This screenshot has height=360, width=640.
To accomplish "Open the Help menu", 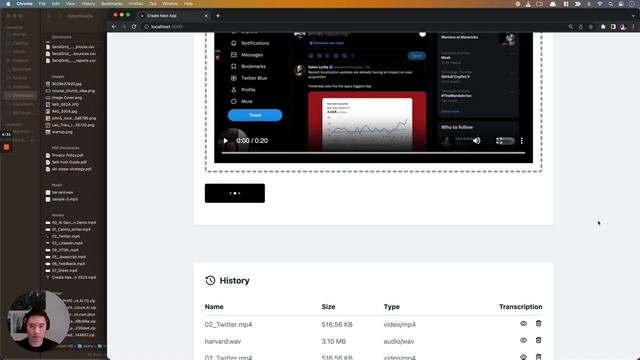I will pos(188,4).
